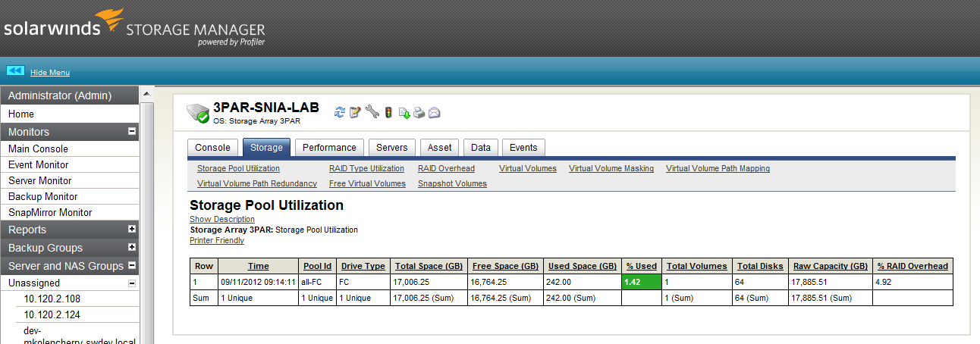Click the Show Description link
Image resolution: width=980 pixels, height=344 pixels.
click(x=222, y=219)
